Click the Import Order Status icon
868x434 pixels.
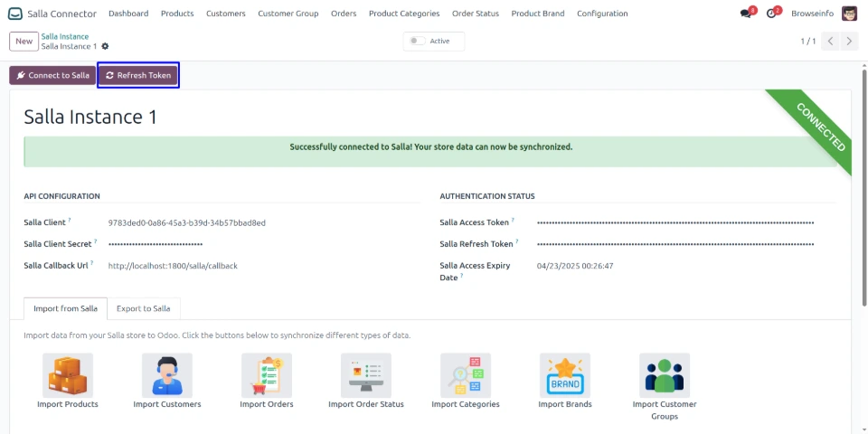[366, 375]
